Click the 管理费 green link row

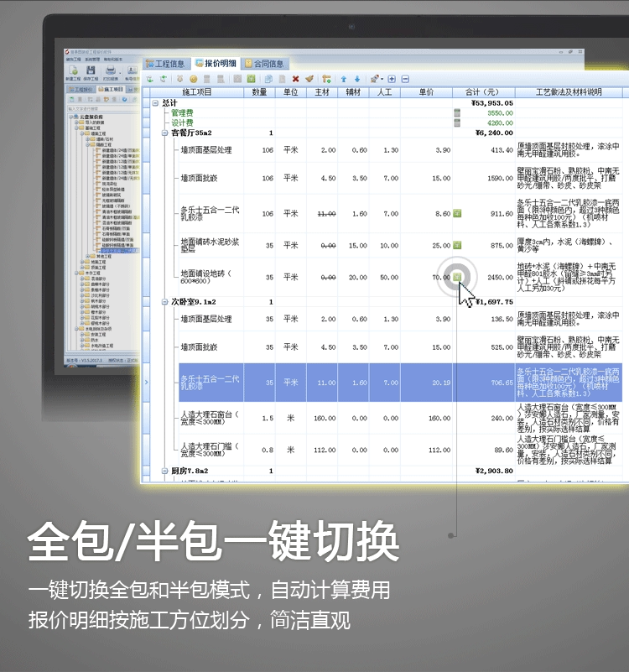point(182,112)
